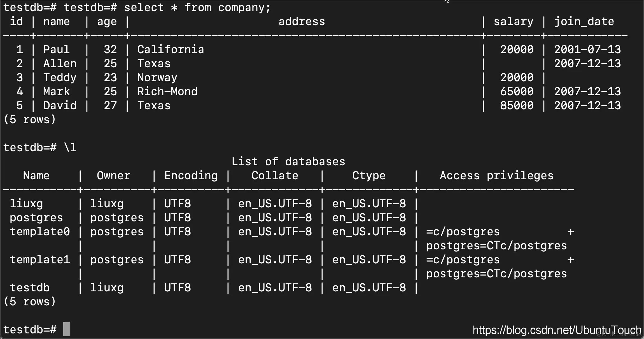The width and height of the screenshot is (644, 339).
Task: Click the "select * from company;" command text
Action: [x=197, y=8]
